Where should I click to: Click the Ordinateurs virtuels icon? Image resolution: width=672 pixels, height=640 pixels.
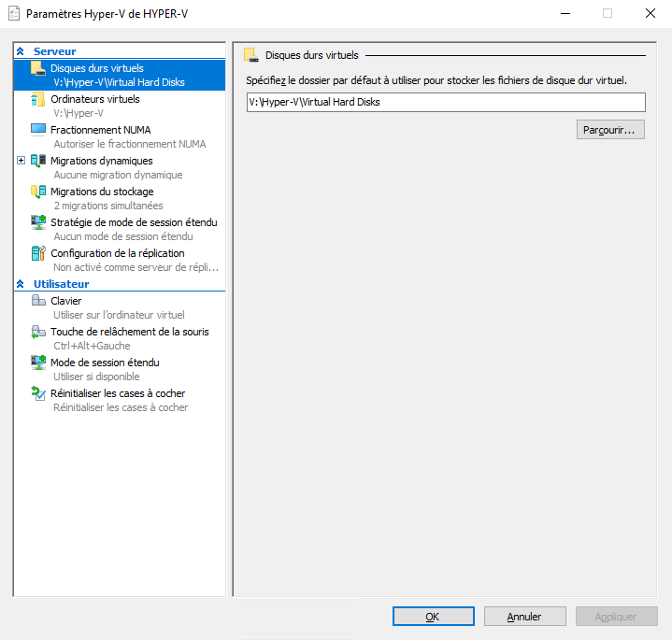[38, 99]
